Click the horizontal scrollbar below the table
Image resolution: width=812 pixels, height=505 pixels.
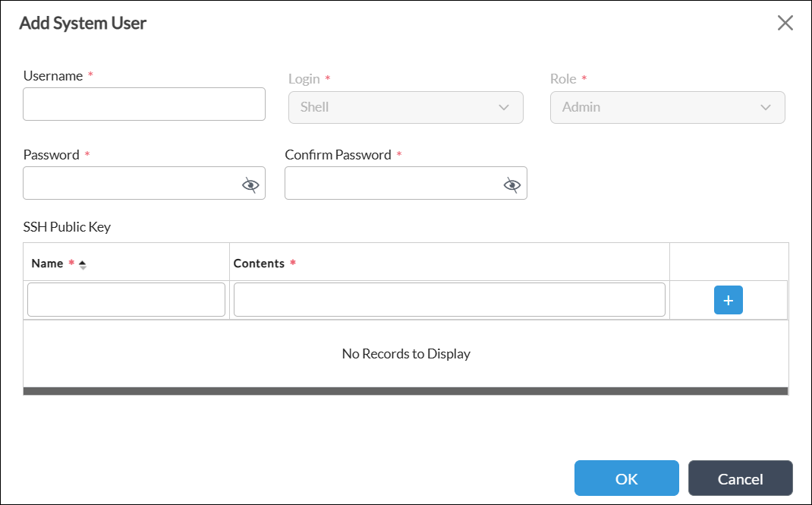[406, 392]
